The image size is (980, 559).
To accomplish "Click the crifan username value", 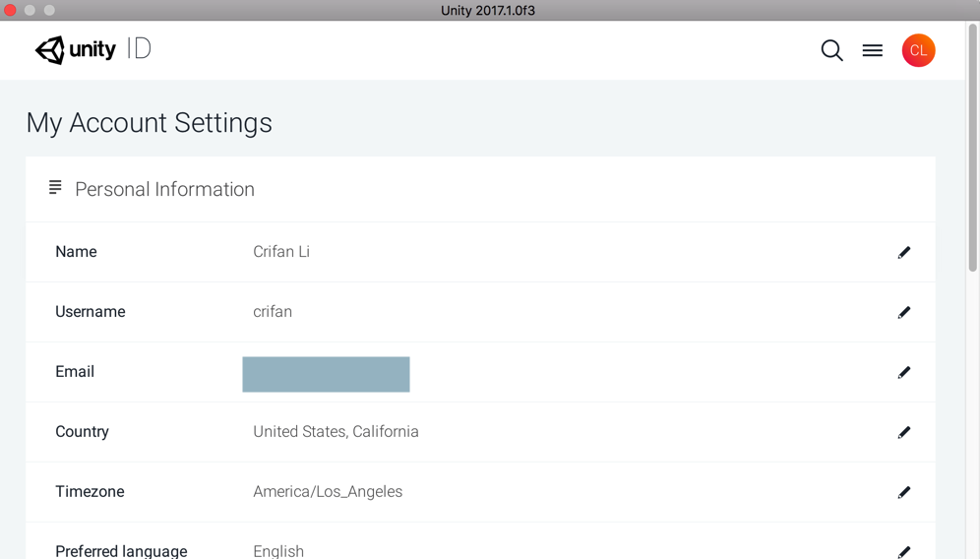I will pyautogui.click(x=273, y=312).
